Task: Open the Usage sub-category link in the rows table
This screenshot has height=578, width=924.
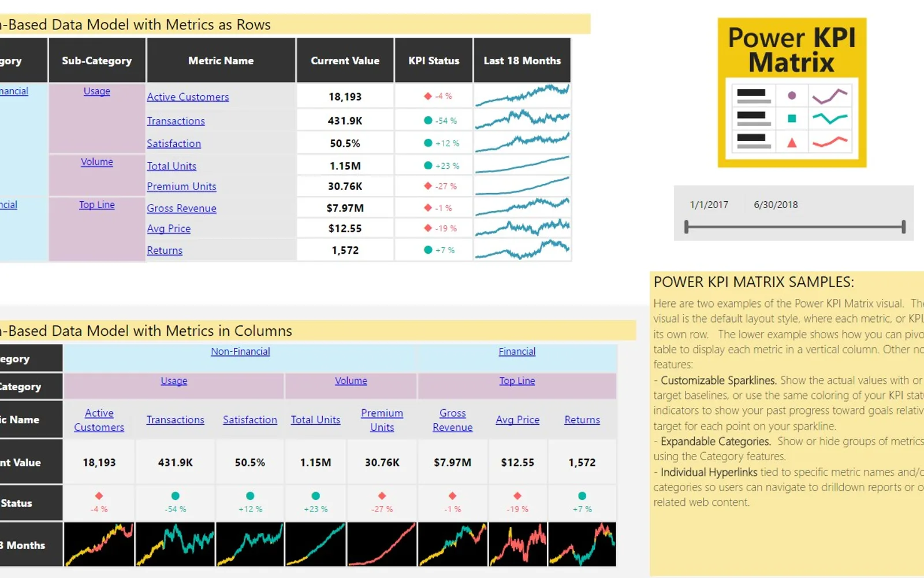Action: click(x=97, y=91)
